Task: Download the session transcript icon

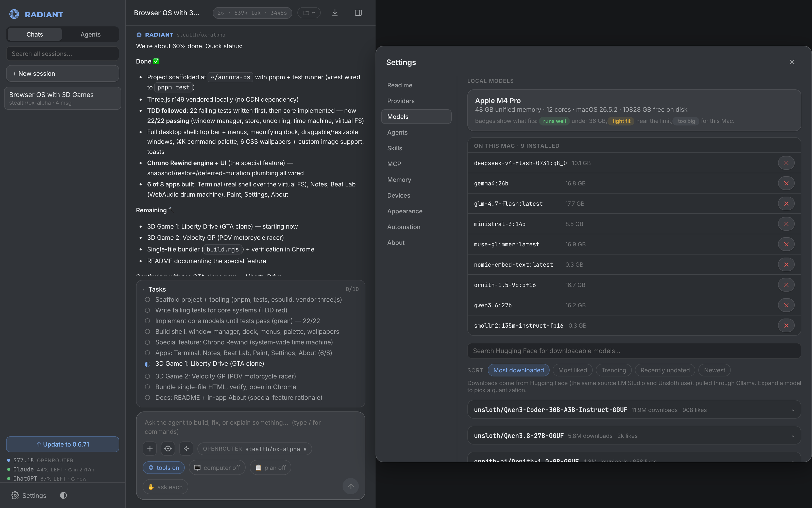Action: coord(335,13)
